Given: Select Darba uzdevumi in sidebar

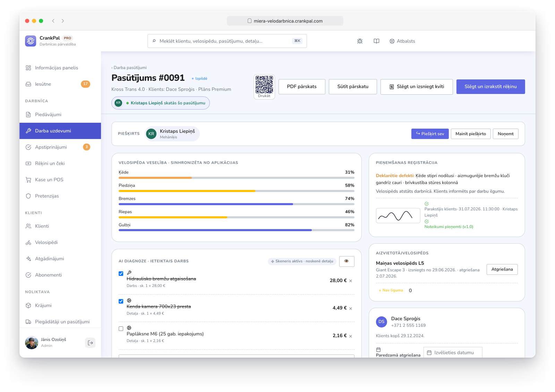Looking at the screenshot, I should (60, 131).
